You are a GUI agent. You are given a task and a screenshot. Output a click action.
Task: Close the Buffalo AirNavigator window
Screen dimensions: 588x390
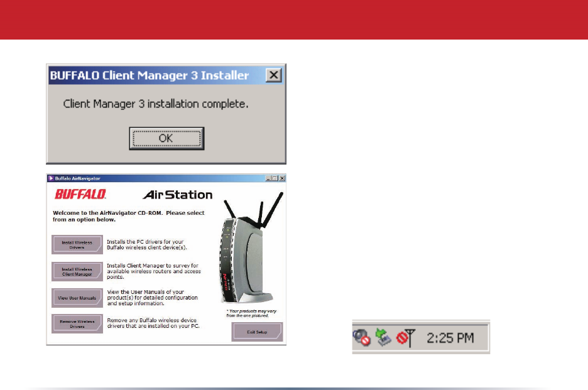282,178
